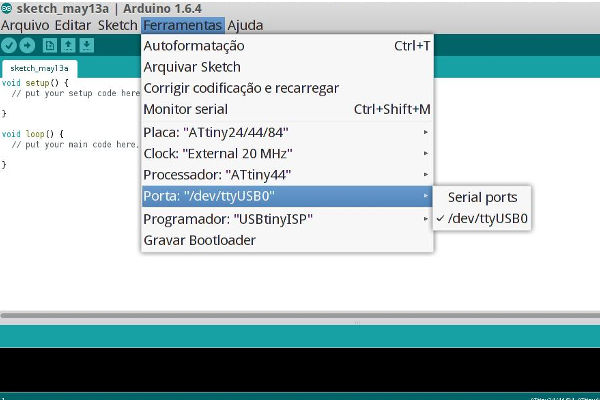Expand the Programador USBtinyISP submenu

pyautogui.click(x=287, y=219)
